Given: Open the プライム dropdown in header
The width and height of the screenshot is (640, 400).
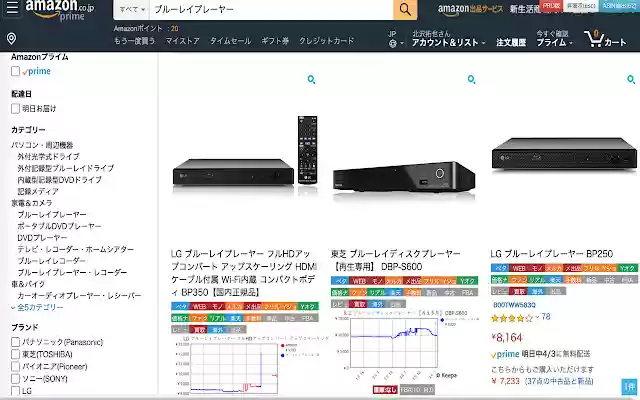Looking at the screenshot, I should click(554, 42).
